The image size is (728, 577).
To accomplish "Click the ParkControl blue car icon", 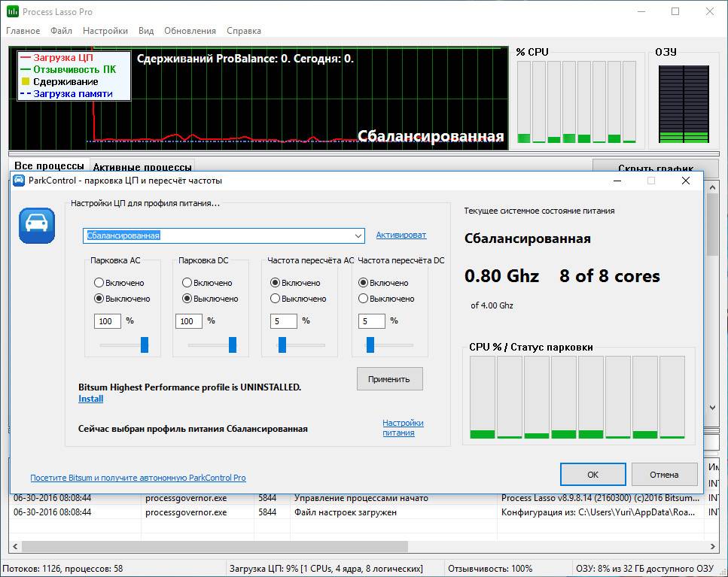I will (37, 225).
